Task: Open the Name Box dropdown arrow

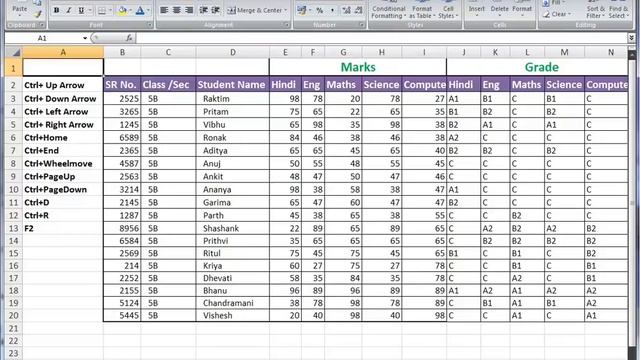Action: tap(84, 38)
